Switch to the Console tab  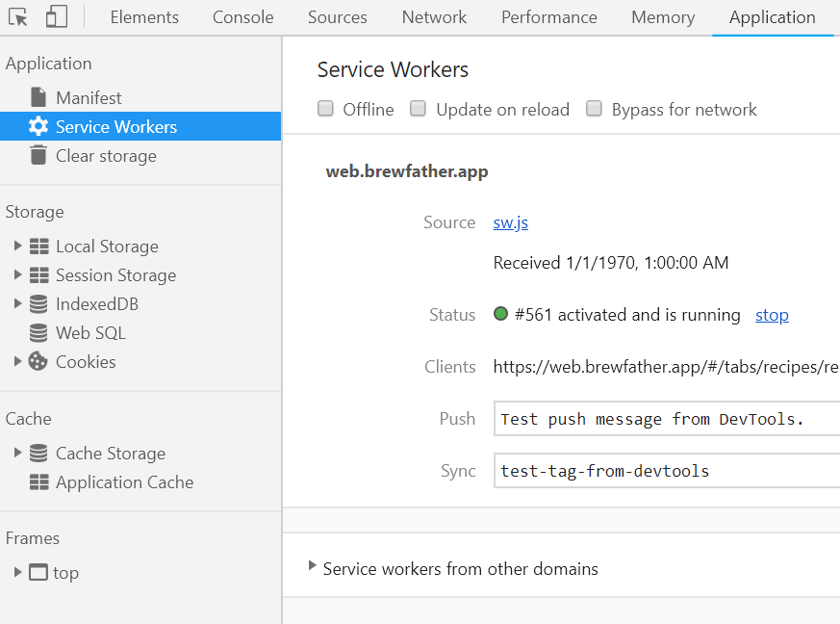coord(242,17)
